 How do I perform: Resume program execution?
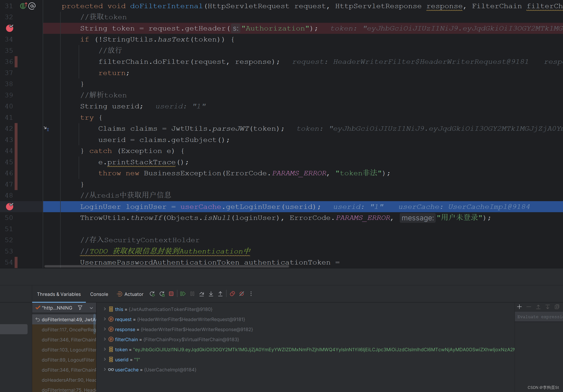[183, 294]
